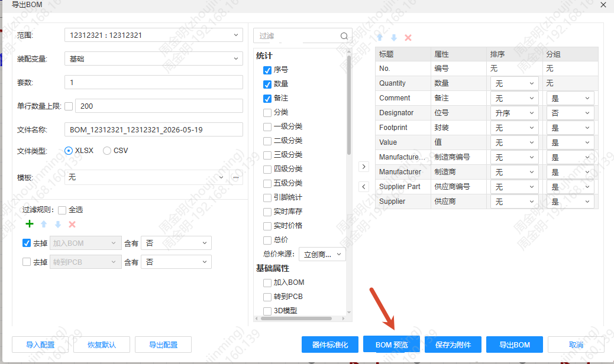Select the CSV file type radio
Screen dimensions: 614x364
click(x=107, y=151)
